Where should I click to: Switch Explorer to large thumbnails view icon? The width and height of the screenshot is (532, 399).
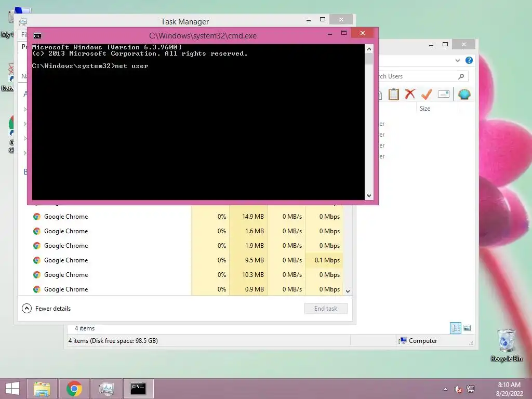(x=467, y=328)
